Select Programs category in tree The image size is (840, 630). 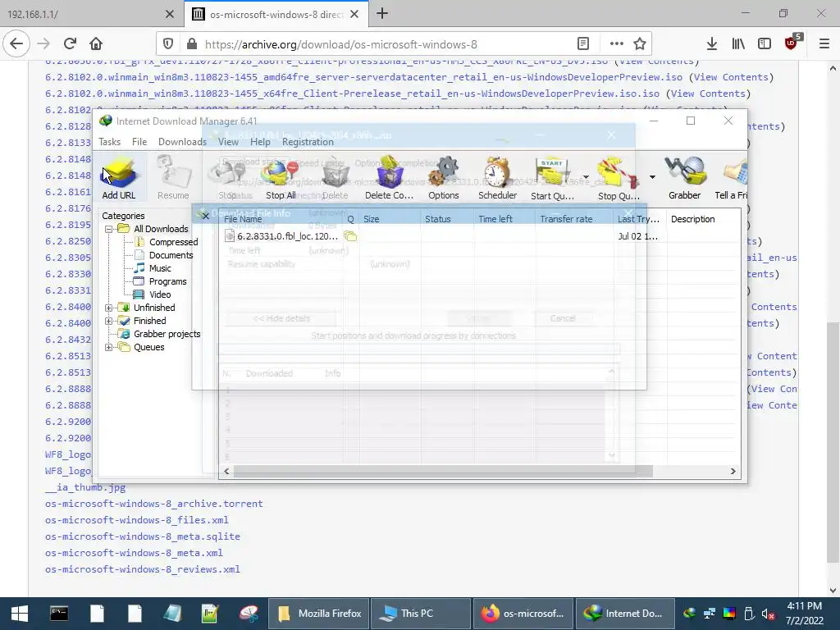point(167,281)
